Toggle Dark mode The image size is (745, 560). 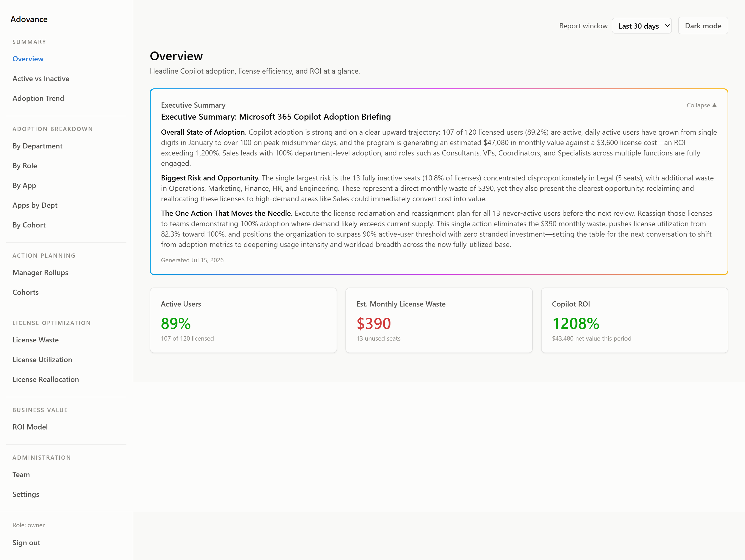tap(703, 25)
